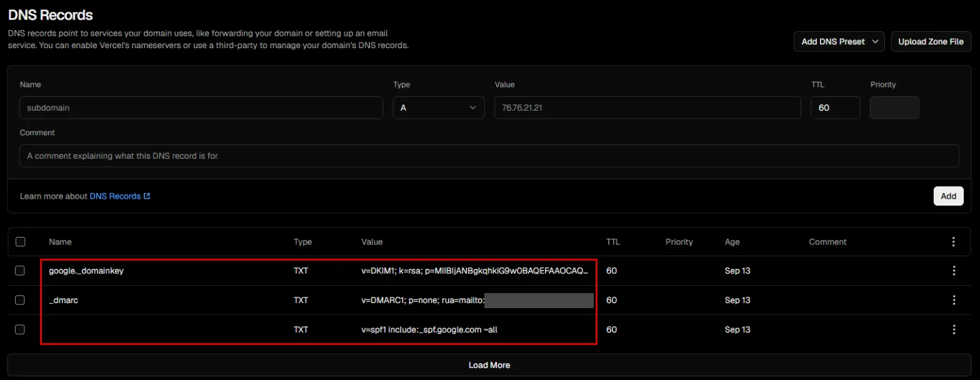Focus the Priority input field
This screenshot has width=980, height=380.
894,107
